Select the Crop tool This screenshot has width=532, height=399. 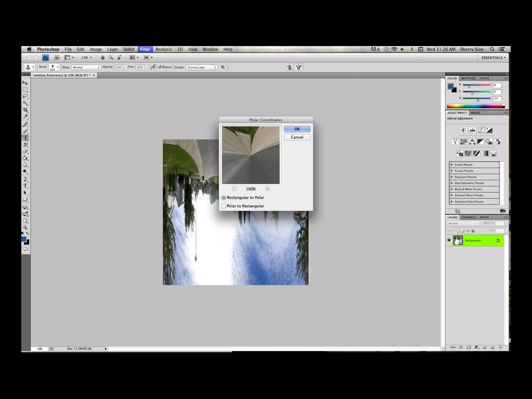coord(25,110)
